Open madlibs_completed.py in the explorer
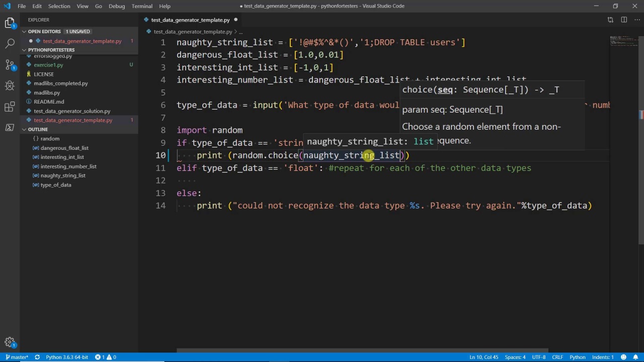 tap(61, 83)
